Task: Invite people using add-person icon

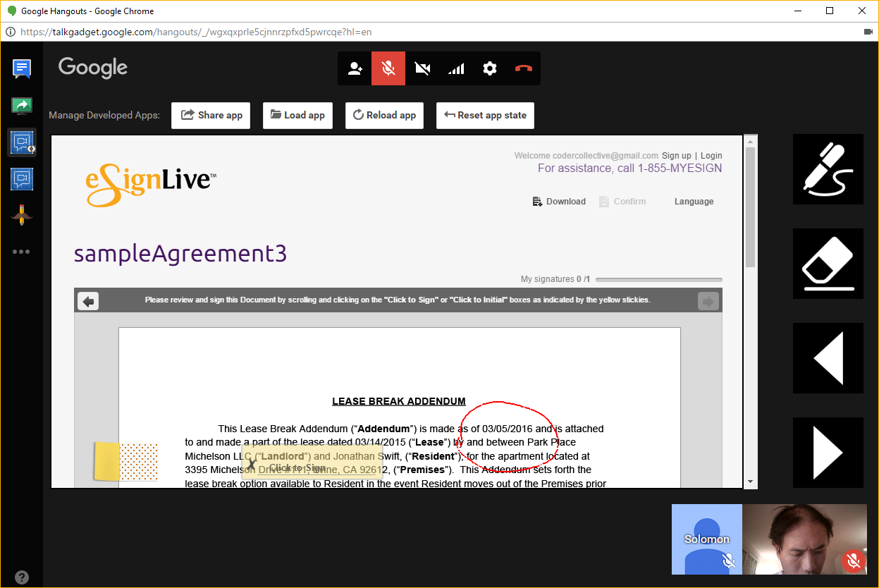Action: click(x=355, y=68)
